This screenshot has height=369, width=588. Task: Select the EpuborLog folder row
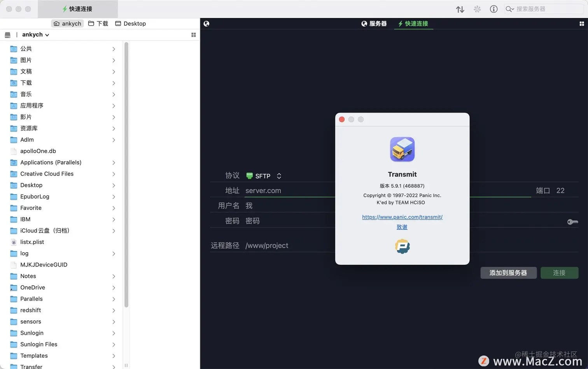tap(62, 197)
